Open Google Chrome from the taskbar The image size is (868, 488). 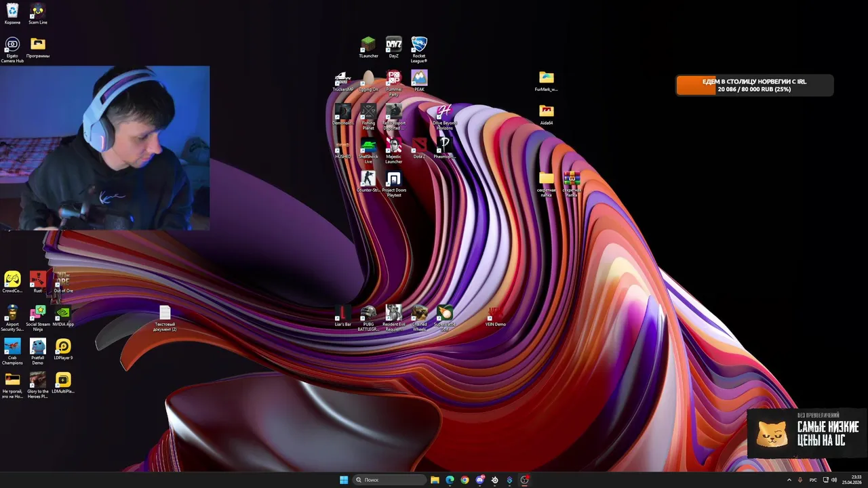click(465, 480)
